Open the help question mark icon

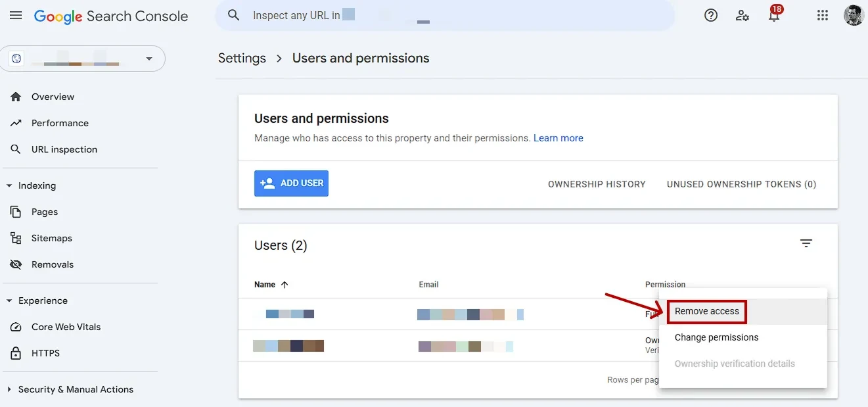click(710, 15)
